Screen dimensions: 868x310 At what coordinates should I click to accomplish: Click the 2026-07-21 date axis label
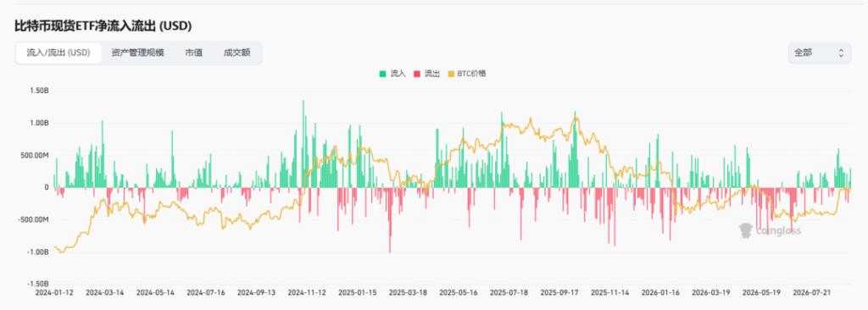coord(811,291)
